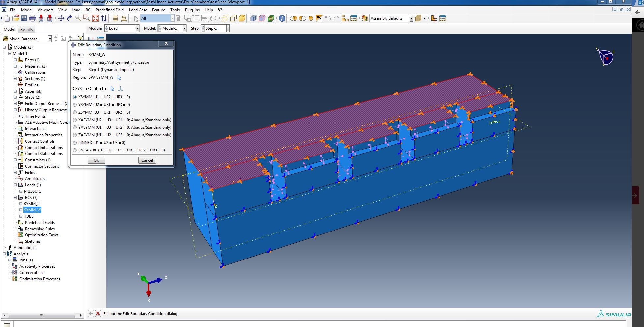Click the Cancel procedure red X icon
Screen dimensions: 644x327
pyautogui.click(x=98, y=313)
